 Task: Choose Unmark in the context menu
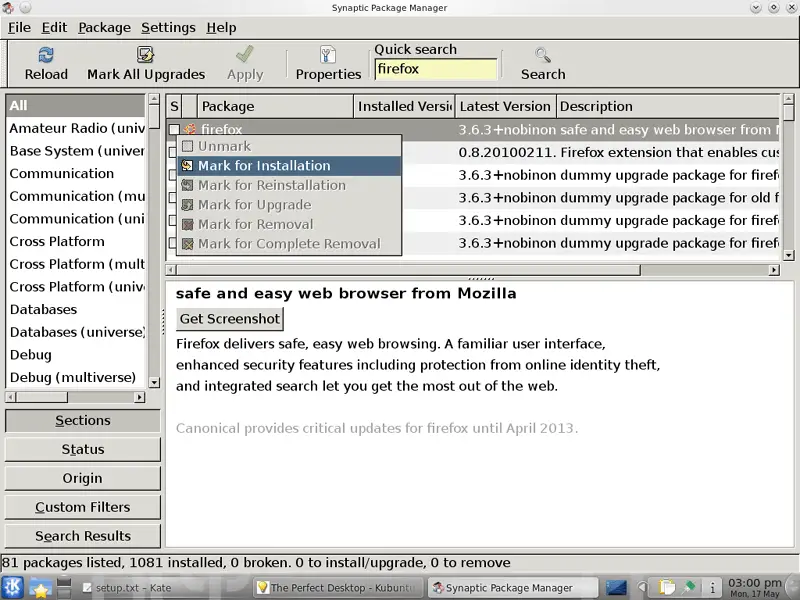pos(289,146)
